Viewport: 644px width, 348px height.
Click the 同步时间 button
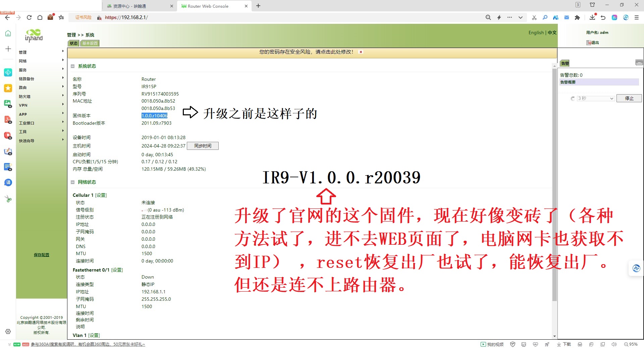[x=203, y=146]
